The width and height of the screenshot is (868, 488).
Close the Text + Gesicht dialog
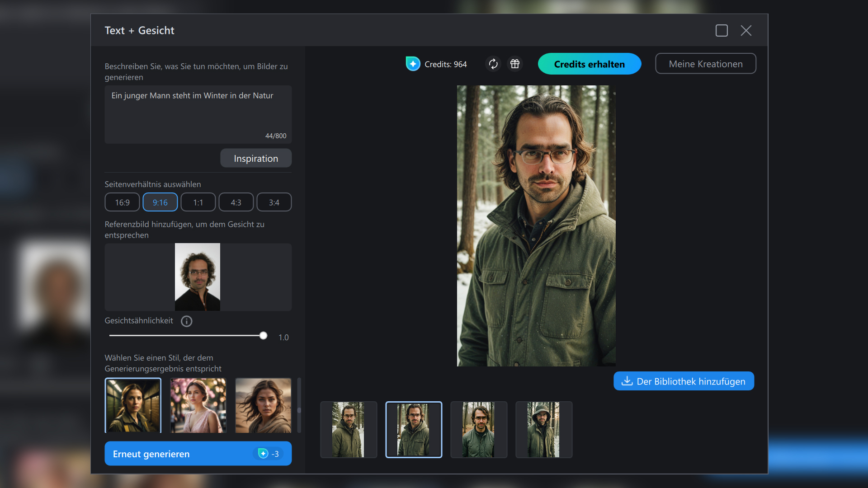(x=746, y=31)
